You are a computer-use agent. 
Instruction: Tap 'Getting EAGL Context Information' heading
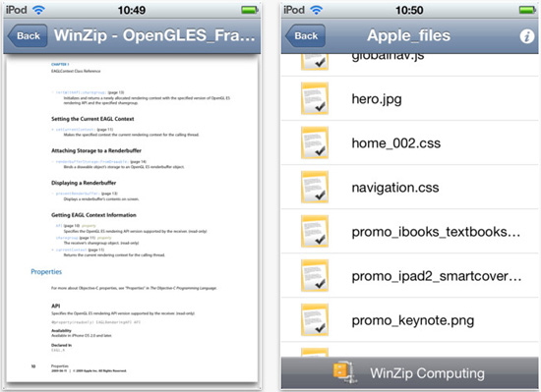click(x=93, y=215)
